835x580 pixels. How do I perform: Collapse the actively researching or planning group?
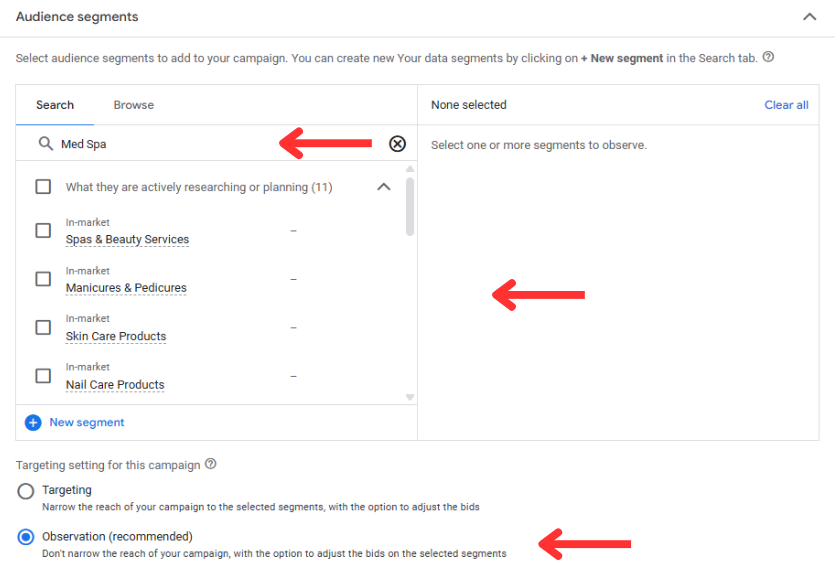(384, 187)
